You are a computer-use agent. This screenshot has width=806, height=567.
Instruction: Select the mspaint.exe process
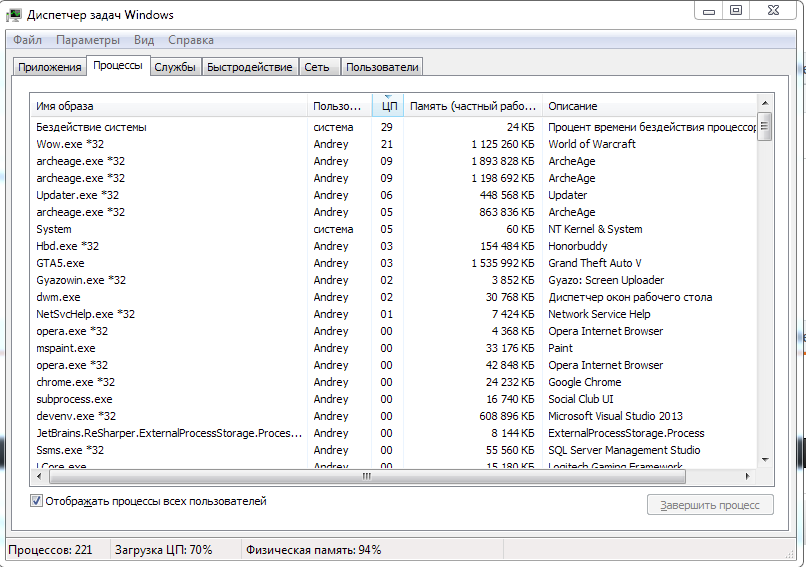pyautogui.click(x=394, y=347)
